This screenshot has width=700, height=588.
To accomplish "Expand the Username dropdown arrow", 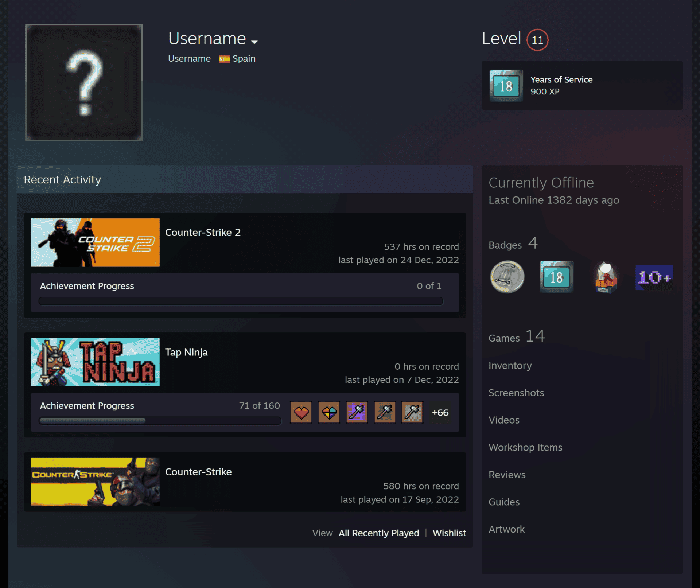I will (x=254, y=42).
